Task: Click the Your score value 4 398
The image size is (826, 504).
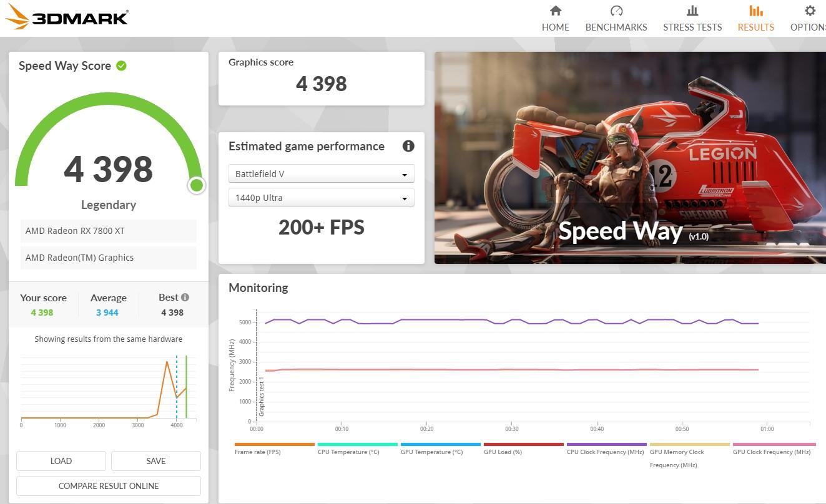Action: [x=42, y=313]
